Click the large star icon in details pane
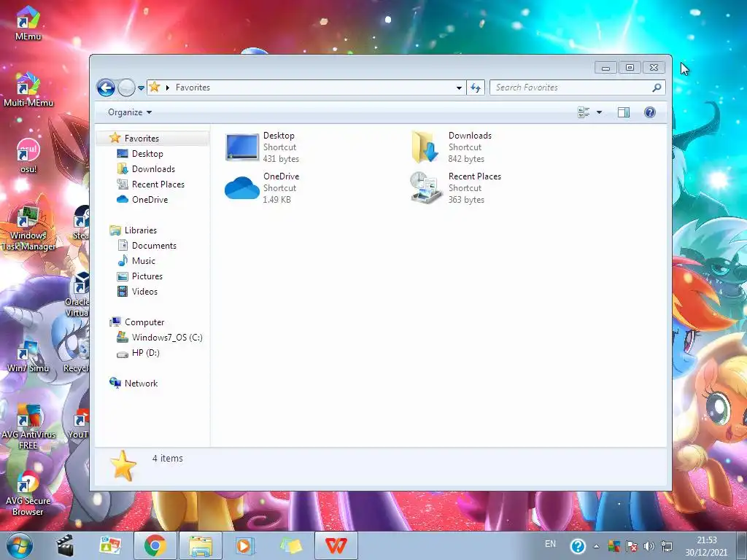 (x=123, y=466)
